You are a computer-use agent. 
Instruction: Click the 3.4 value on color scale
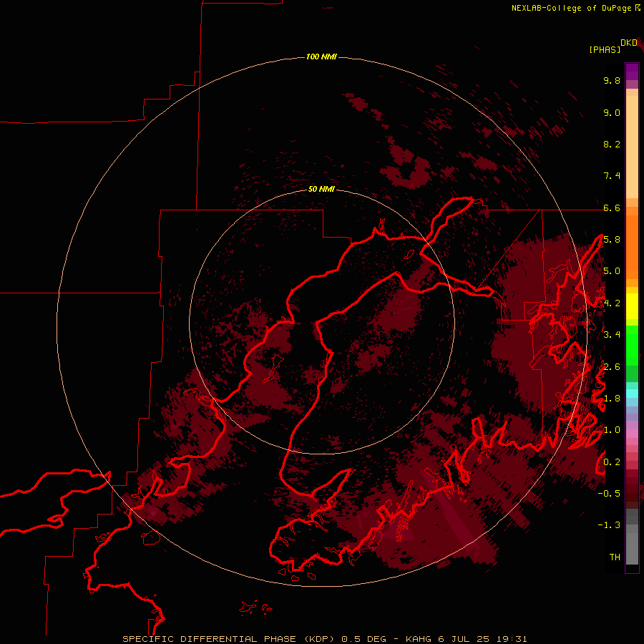point(612,335)
